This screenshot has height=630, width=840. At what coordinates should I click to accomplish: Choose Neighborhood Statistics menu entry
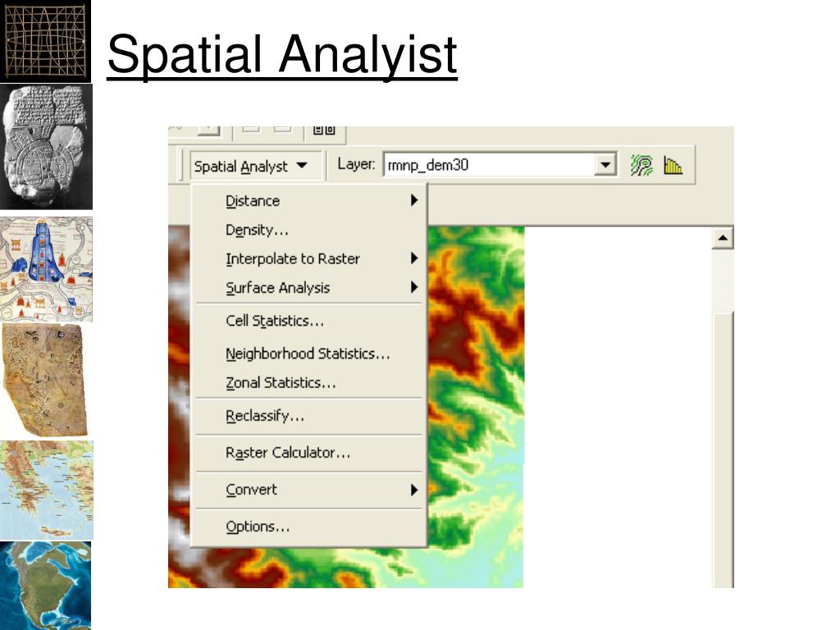308,354
